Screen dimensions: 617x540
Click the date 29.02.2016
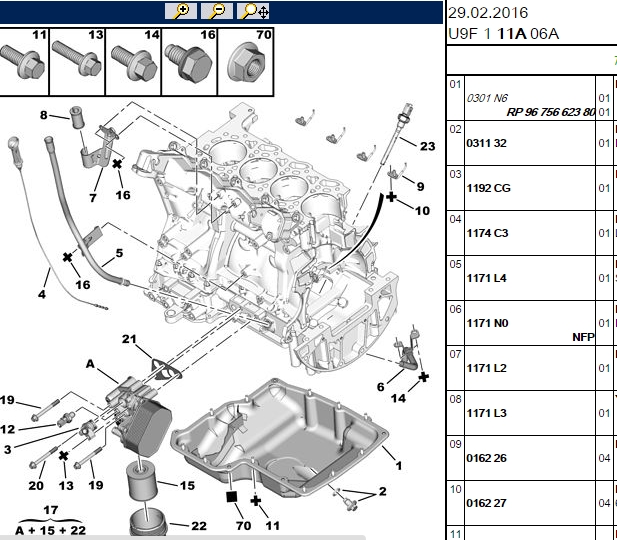488,13
